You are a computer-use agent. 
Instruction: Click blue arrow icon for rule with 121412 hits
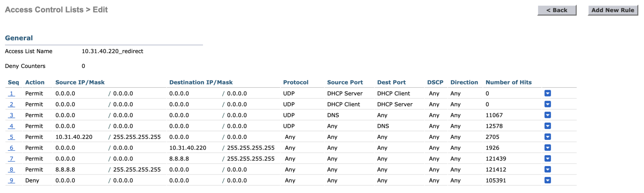click(x=547, y=169)
